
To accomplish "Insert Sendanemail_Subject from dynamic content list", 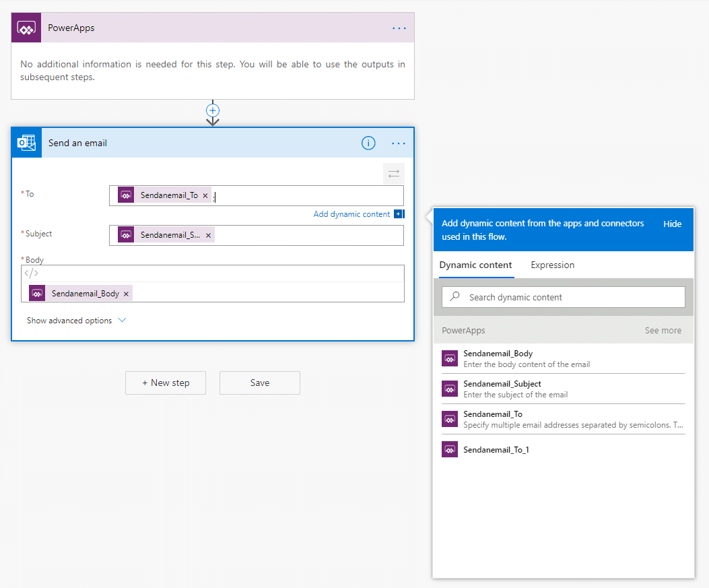I will [x=563, y=389].
